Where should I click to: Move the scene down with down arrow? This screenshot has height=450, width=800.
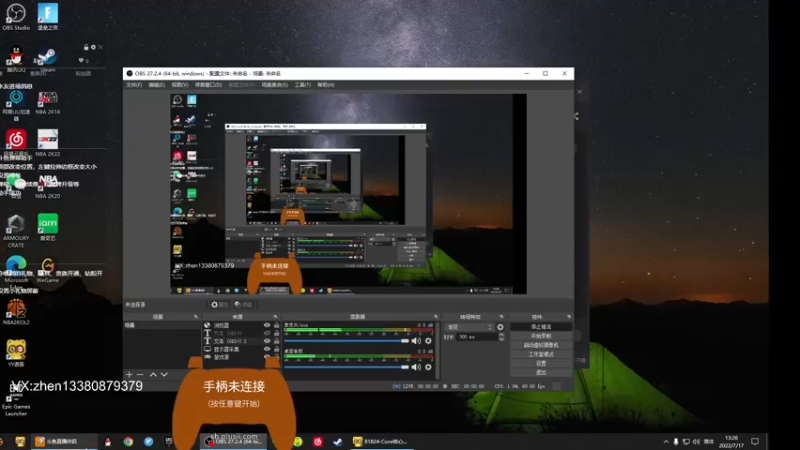coord(164,374)
